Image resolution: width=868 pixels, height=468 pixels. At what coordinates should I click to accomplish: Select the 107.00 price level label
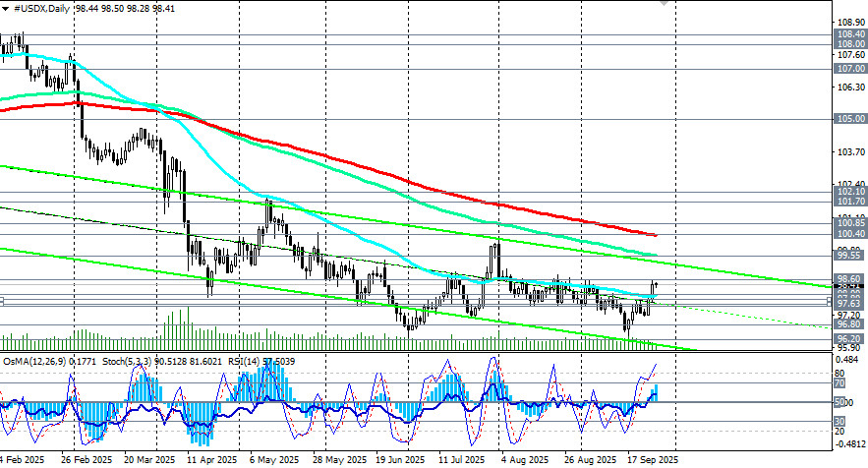click(849, 70)
